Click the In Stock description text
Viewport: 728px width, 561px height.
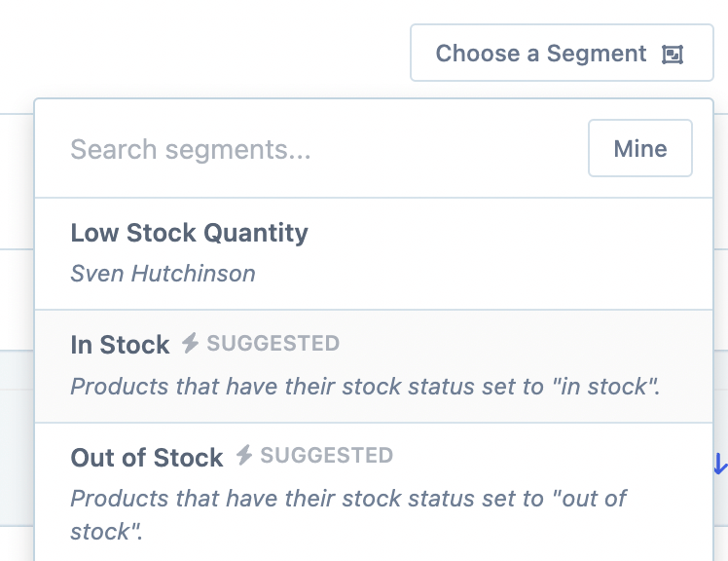tap(365, 387)
